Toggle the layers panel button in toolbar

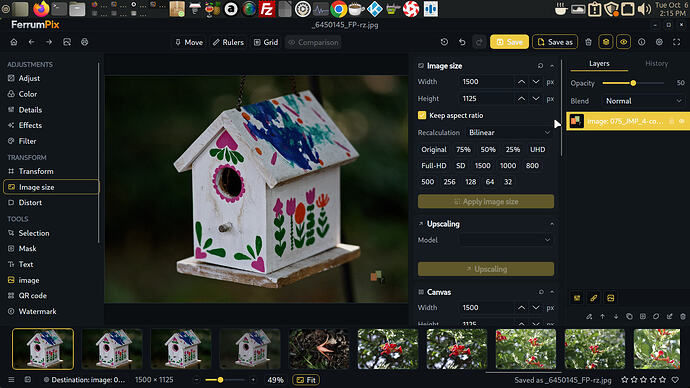606,42
